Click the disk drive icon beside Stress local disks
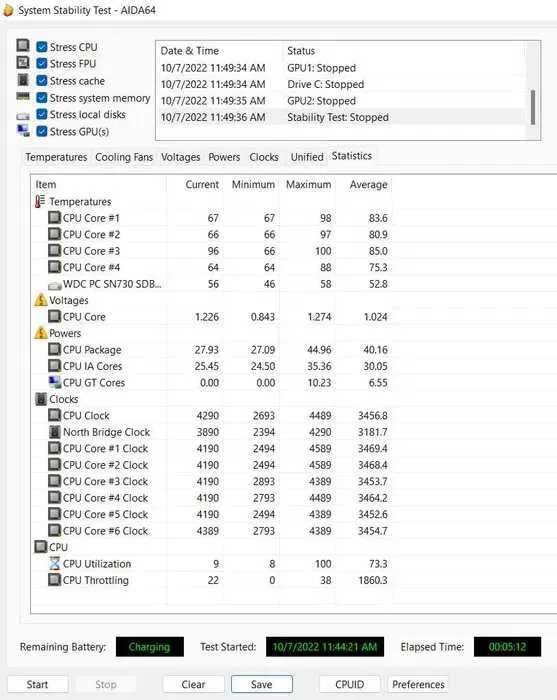Screen dimensions: 557x700 [23, 116]
